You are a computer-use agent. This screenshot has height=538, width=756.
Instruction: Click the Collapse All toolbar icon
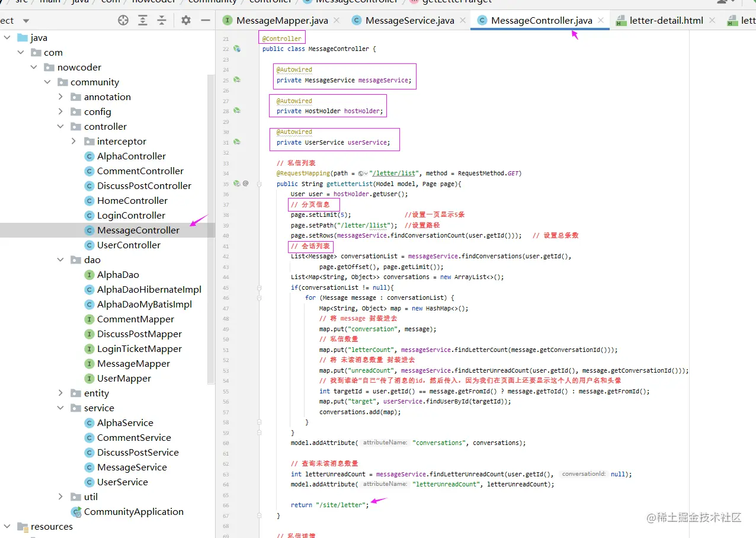click(x=162, y=20)
